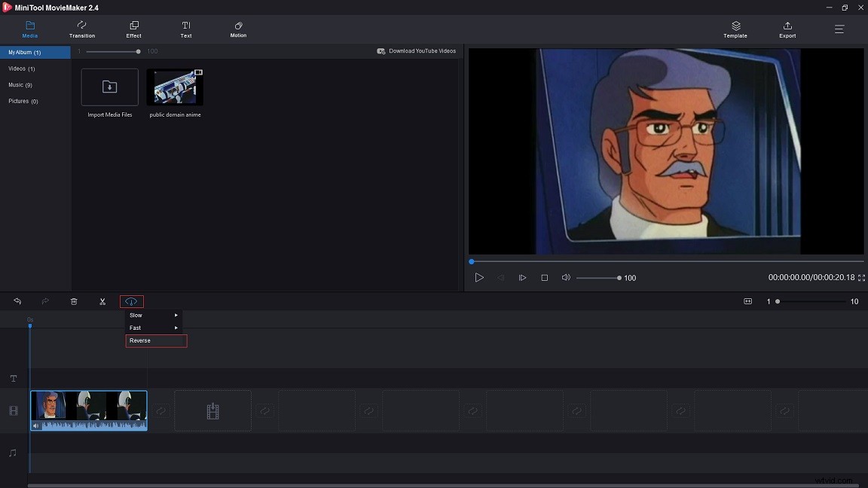The width and height of the screenshot is (868, 488).
Task: Switch to the Transition tab
Action: 81,30
